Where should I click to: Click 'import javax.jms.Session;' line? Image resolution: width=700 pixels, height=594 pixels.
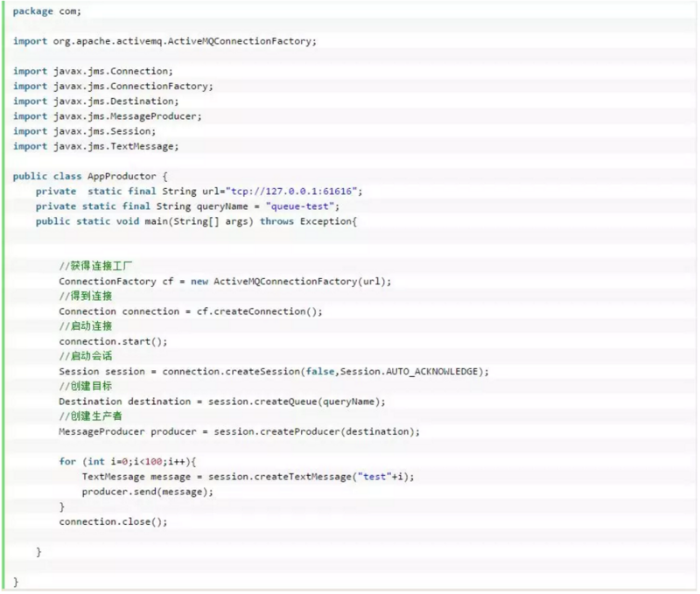(84, 131)
